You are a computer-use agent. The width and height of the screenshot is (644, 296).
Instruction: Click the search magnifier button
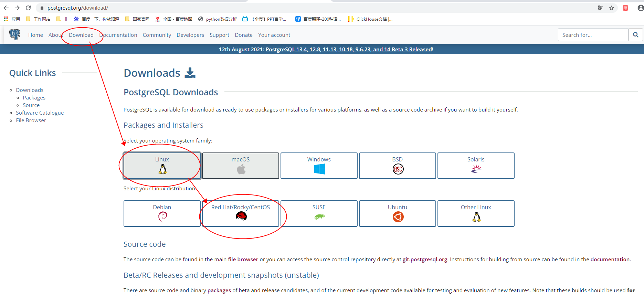636,35
